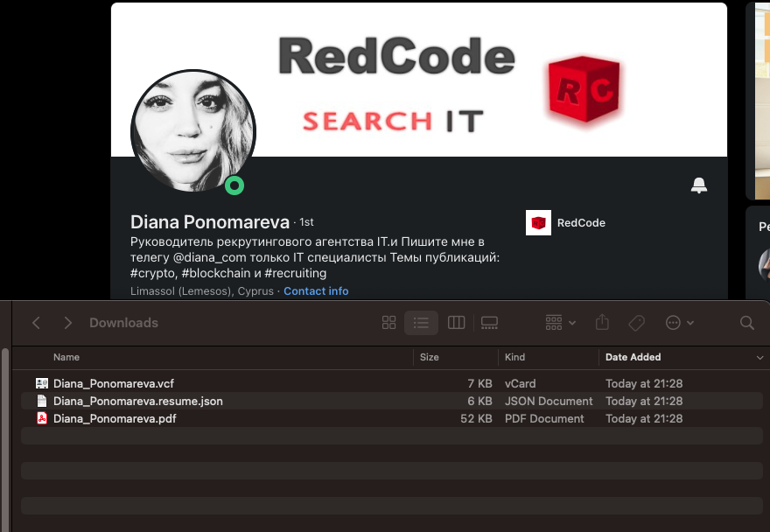Select the Diana_Ponomareva.resume.json file
The width and height of the screenshot is (770, 532).
click(x=391, y=402)
